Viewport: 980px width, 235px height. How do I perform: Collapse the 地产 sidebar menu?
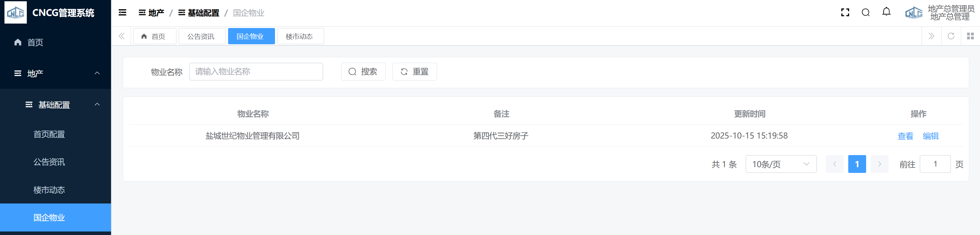pos(56,73)
